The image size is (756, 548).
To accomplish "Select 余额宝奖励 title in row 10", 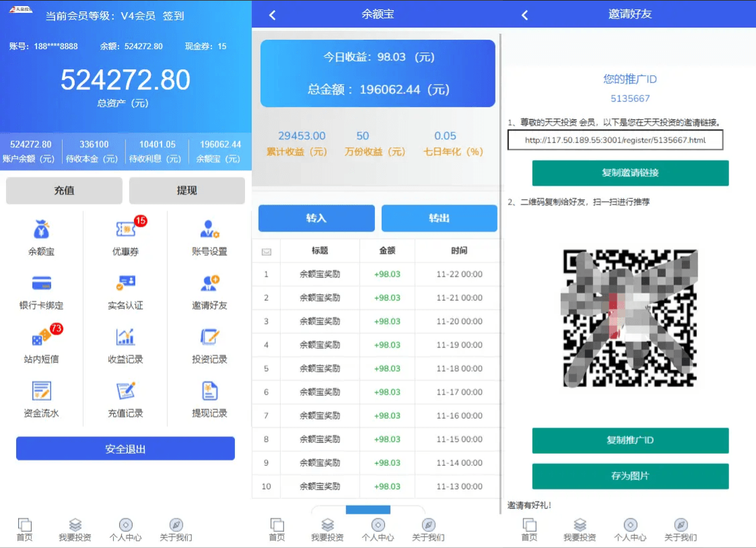I will coord(320,487).
